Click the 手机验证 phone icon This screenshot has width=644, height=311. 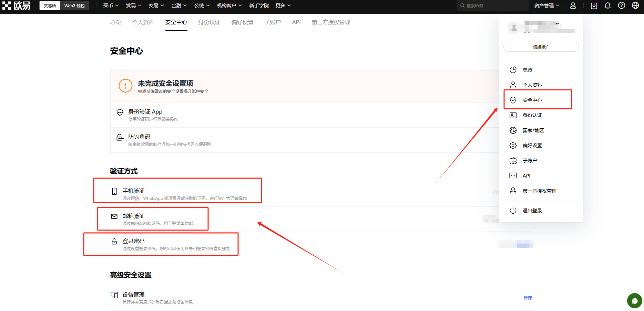(x=114, y=191)
